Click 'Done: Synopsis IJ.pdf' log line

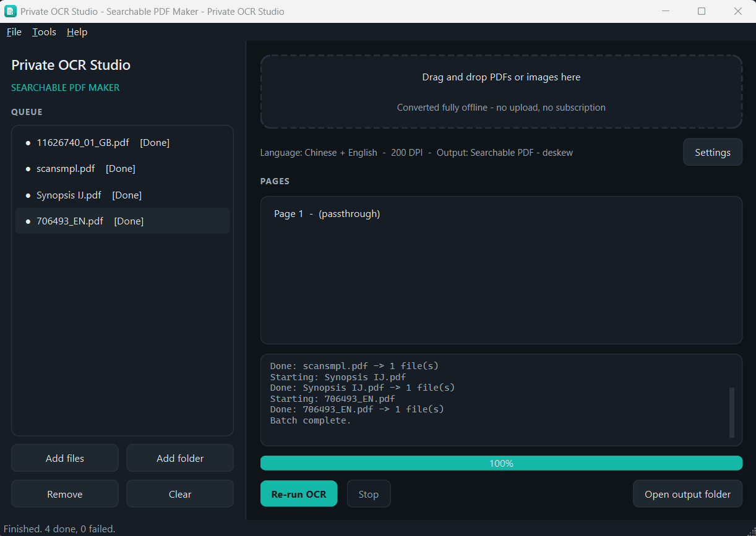[363, 388]
